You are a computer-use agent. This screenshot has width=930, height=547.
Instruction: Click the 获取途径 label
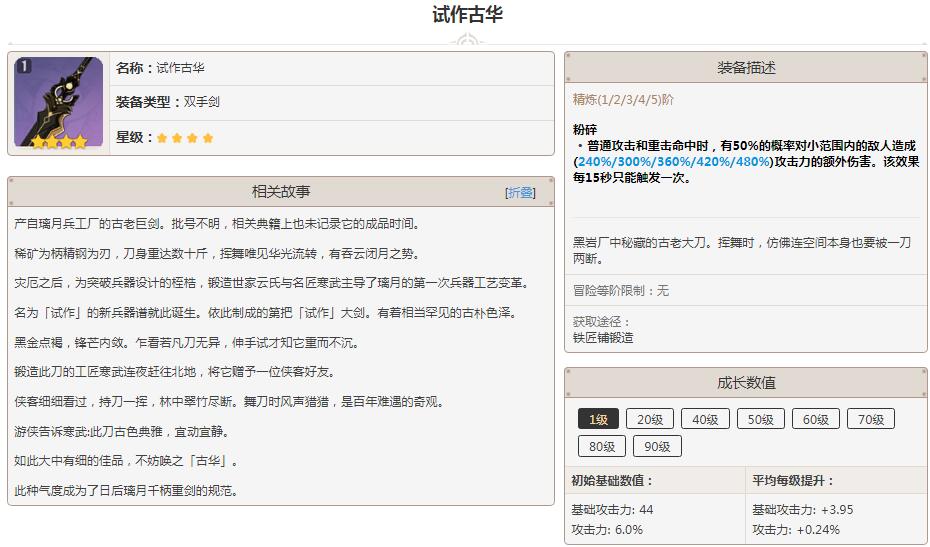tap(601, 322)
